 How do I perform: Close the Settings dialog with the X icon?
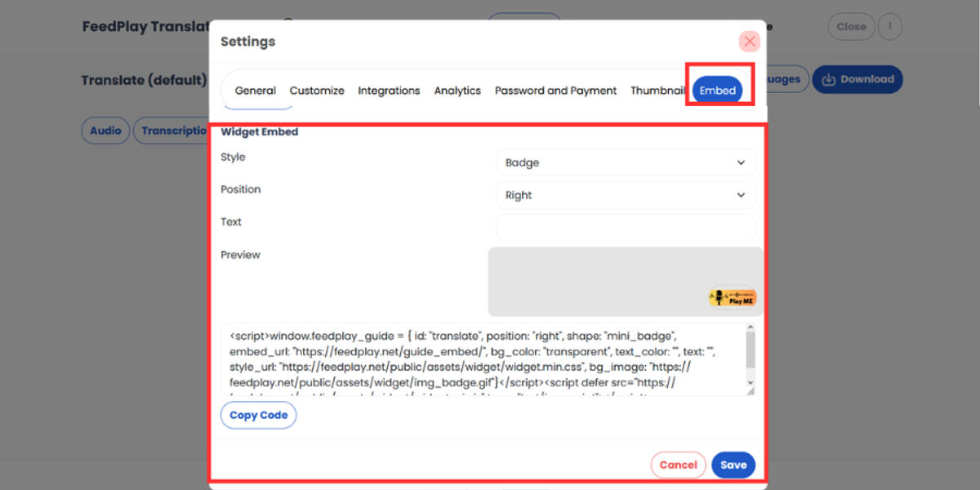(749, 42)
